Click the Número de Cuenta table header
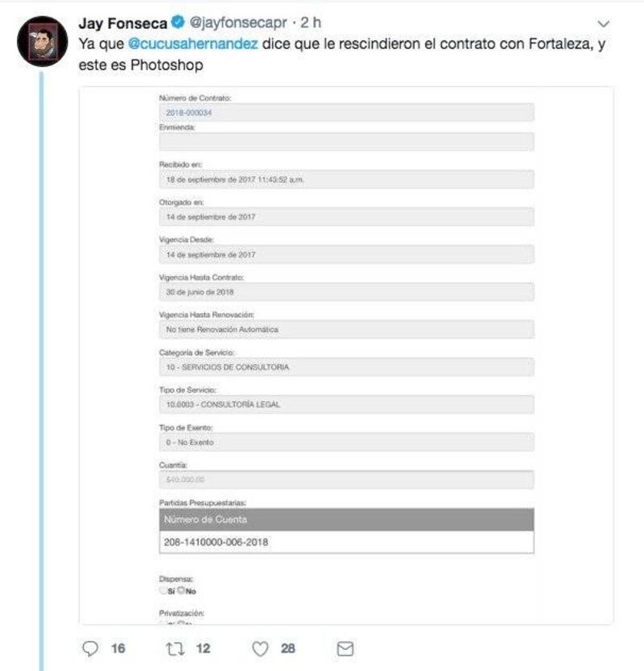Viewport: 644px width, 671px height. pos(346,519)
